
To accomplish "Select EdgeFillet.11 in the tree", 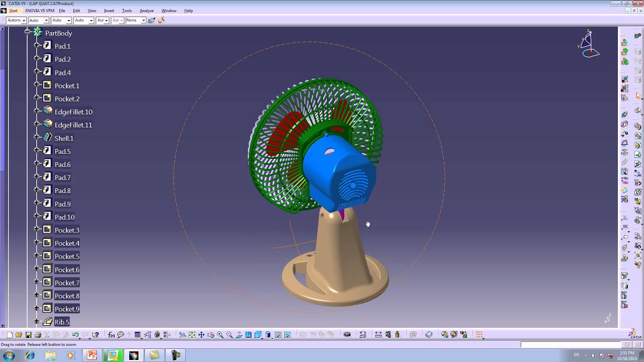I will pyautogui.click(x=73, y=125).
